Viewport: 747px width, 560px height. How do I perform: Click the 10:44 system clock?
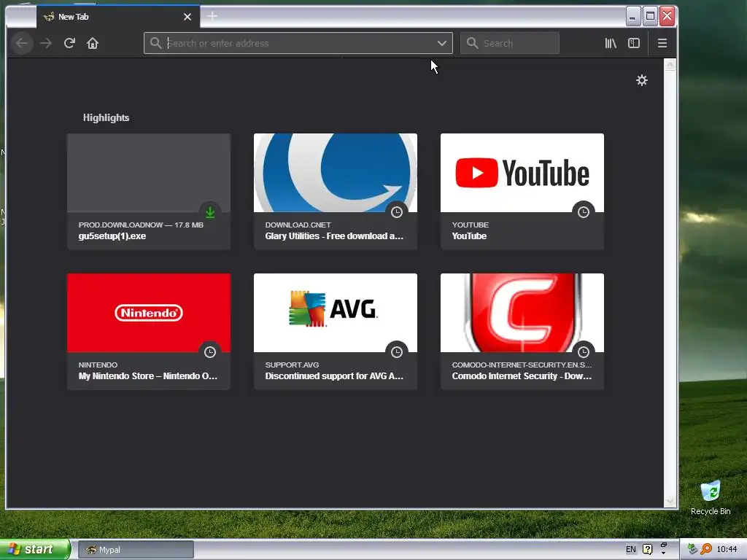coord(727,550)
